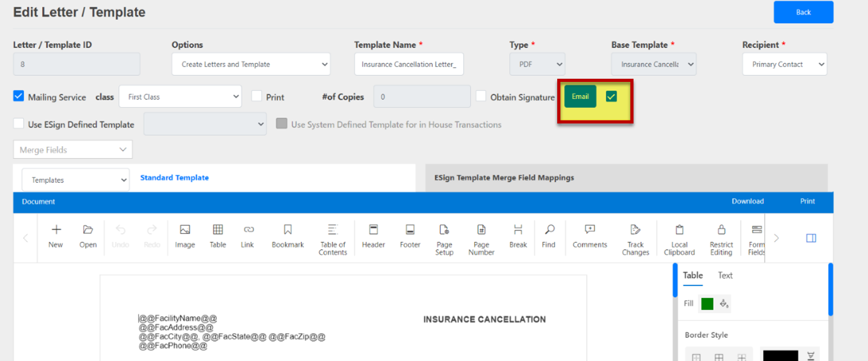The image size is (868, 361).
Task: Open Comments in the editor
Action: click(590, 237)
